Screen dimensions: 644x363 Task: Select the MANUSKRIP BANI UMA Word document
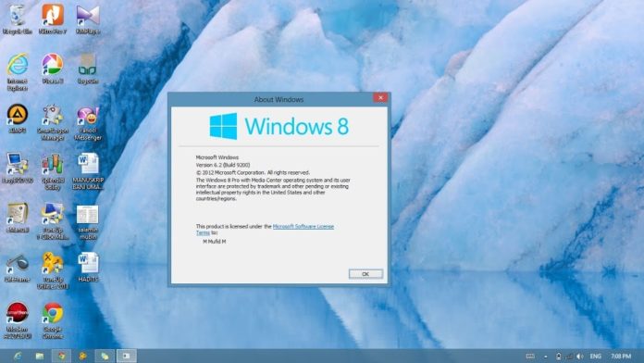point(88,172)
